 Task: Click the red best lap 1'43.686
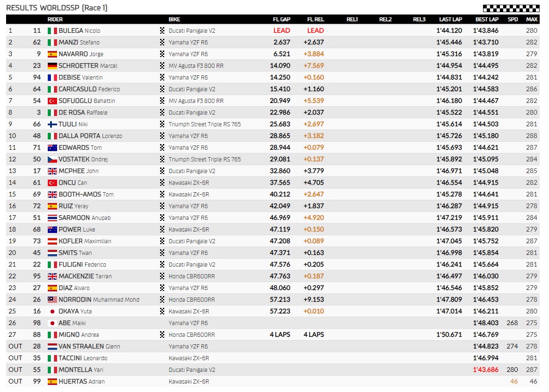[x=486, y=370]
